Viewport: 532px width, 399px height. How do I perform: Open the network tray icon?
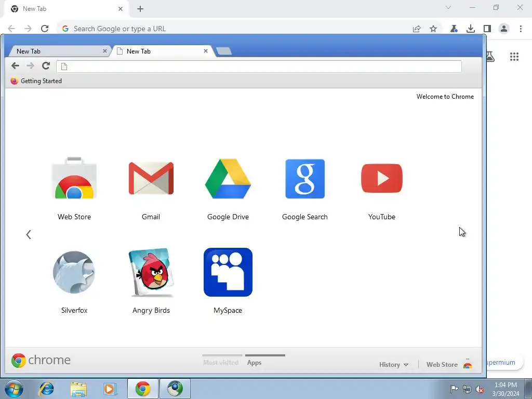pyautogui.click(x=467, y=389)
